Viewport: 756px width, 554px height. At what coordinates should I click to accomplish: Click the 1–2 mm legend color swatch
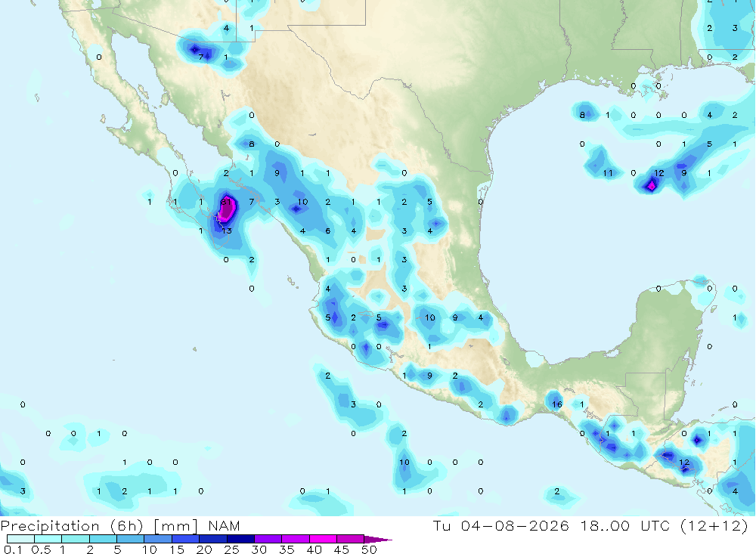click(75, 539)
